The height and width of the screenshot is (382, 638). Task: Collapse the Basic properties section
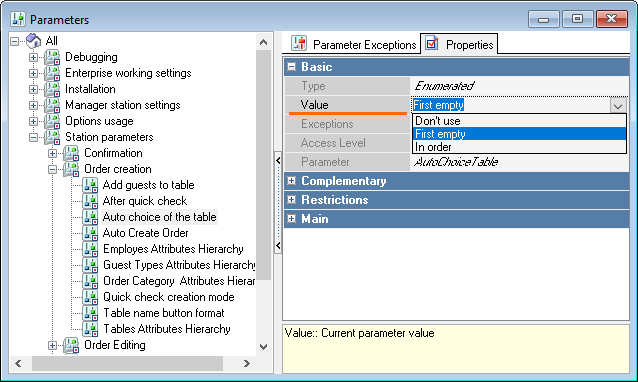pyautogui.click(x=292, y=67)
